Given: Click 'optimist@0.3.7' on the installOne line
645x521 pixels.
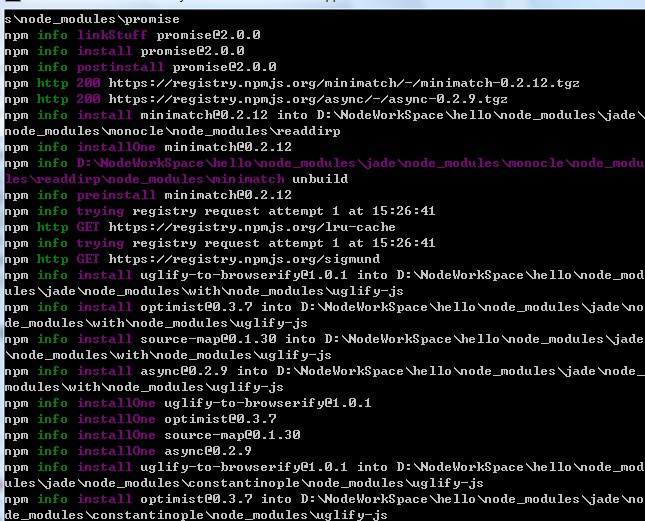Looking at the screenshot, I should coord(220,419).
